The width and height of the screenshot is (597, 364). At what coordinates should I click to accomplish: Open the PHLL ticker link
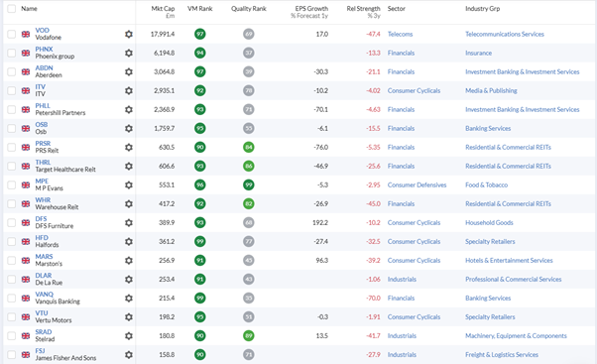pyautogui.click(x=43, y=105)
